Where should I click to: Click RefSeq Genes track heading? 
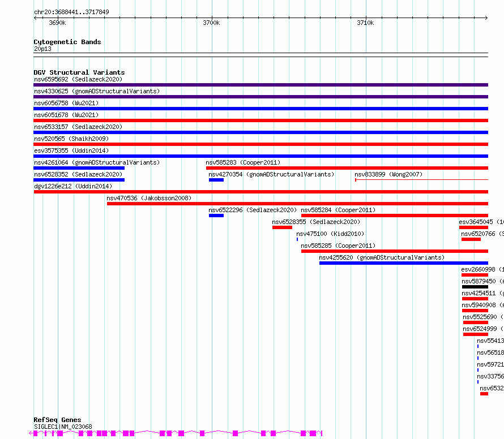click(57, 420)
